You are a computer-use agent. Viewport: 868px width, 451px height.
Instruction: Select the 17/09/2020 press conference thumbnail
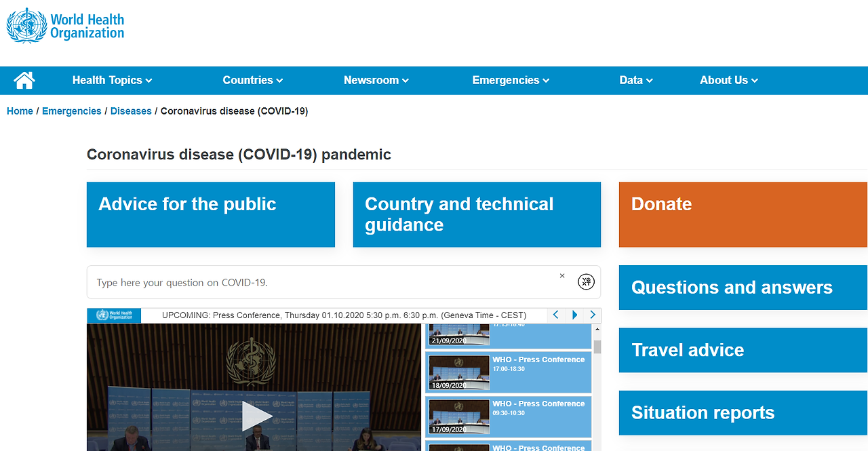pos(459,416)
